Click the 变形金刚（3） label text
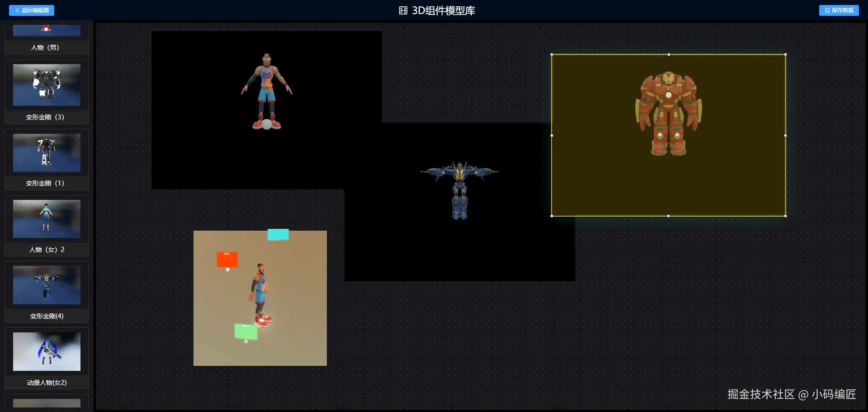 (x=45, y=117)
